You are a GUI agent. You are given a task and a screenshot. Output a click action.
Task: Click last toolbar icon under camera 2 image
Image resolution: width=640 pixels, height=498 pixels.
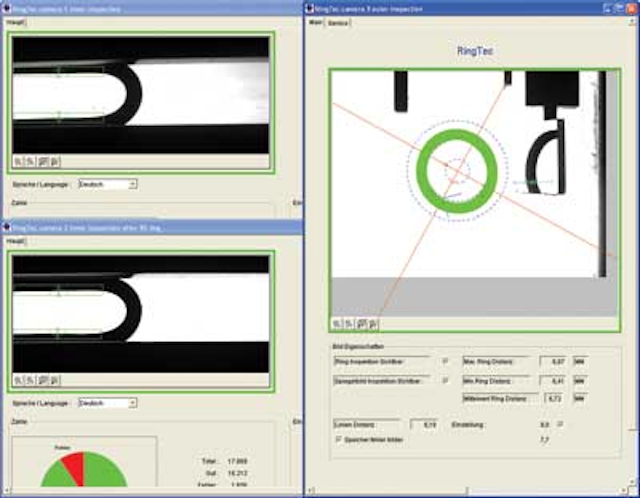coord(55,380)
